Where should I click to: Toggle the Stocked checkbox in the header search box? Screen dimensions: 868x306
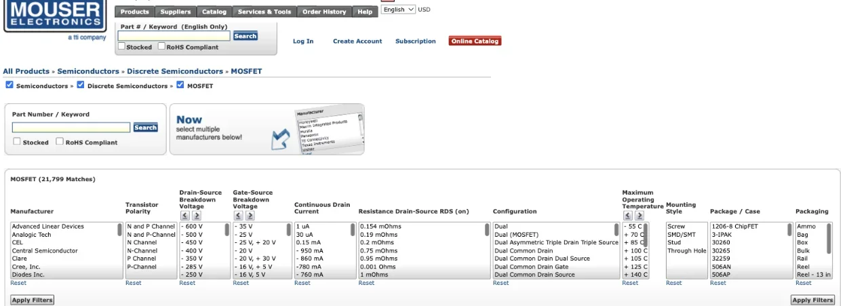coord(122,47)
